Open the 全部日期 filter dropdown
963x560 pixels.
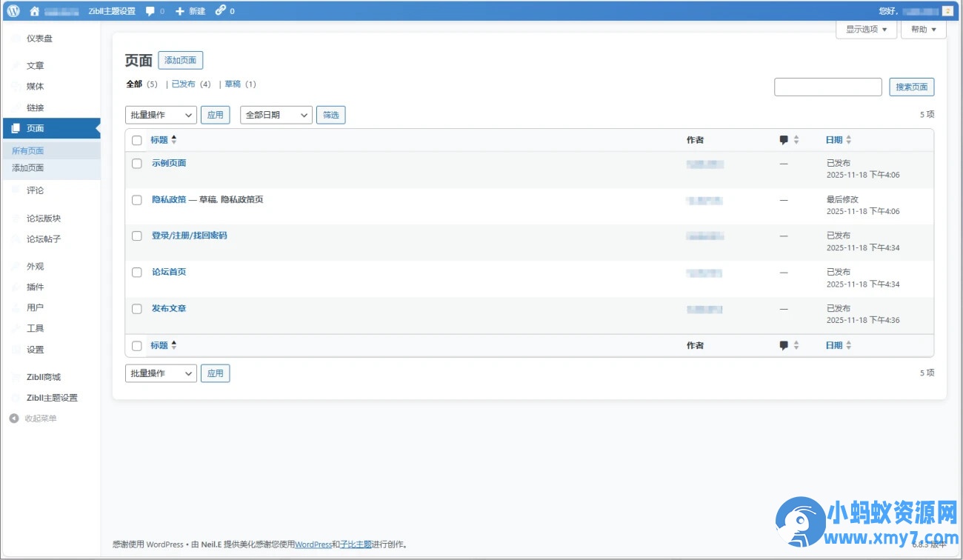(x=276, y=115)
